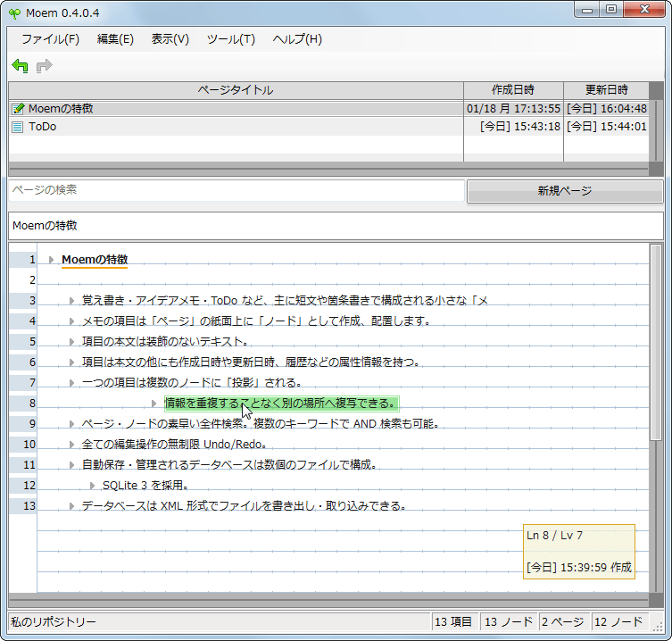Screen dimensions: 672x641
Task: Click the page list vertical scrollbar
Action: click(x=656, y=129)
